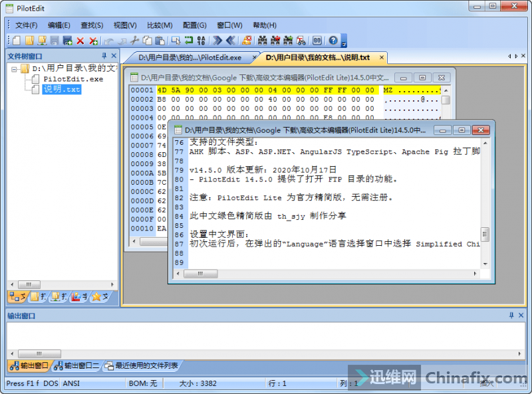Open the 窗口(W) menu
This screenshot has width=532, height=394.
[x=229, y=25]
